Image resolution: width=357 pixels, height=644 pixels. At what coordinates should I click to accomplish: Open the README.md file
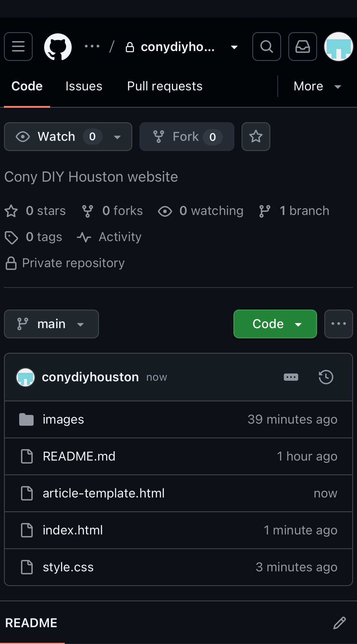[79, 456]
